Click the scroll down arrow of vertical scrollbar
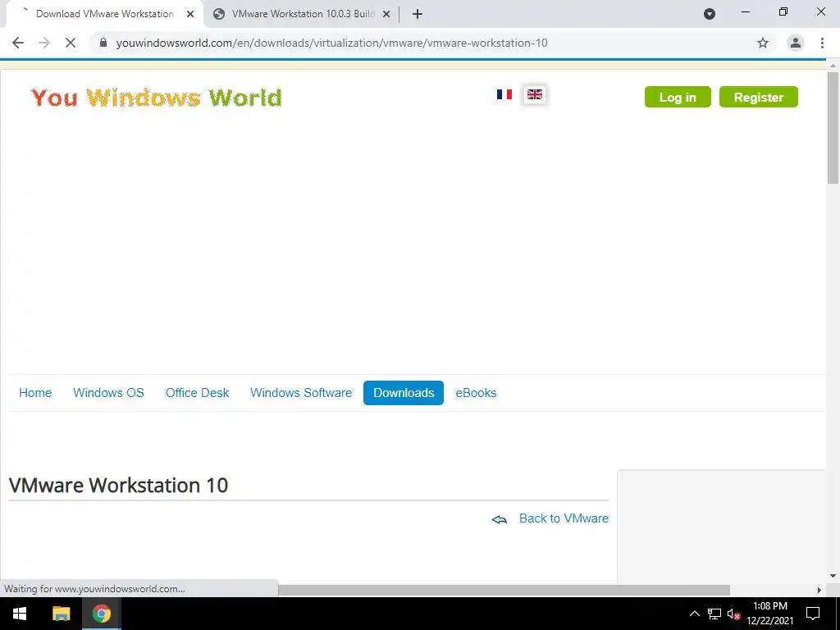The width and height of the screenshot is (840, 630). point(833,576)
